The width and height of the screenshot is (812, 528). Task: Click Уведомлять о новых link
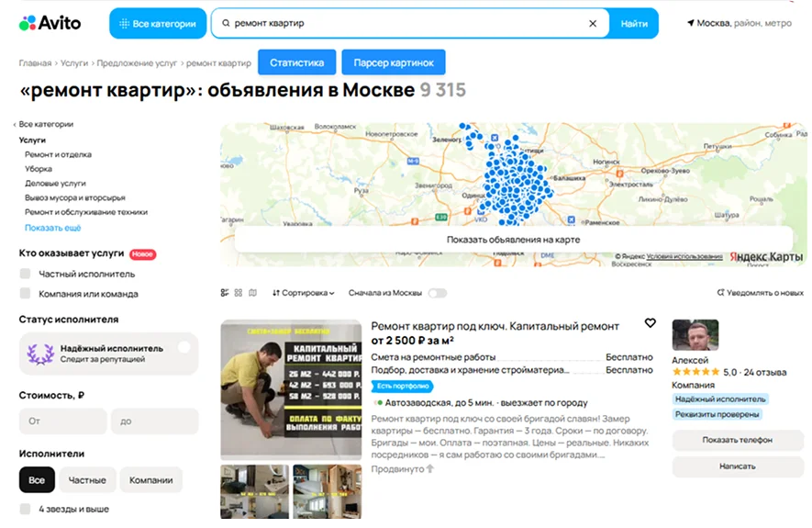coord(761,293)
